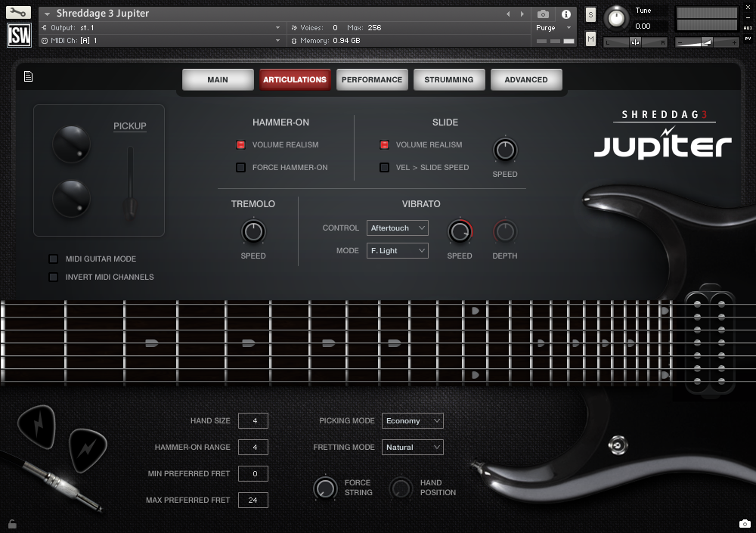756x533 pixels.
Task: Open the Fretting Mode dropdown showing Natural
Action: (412, 447)
